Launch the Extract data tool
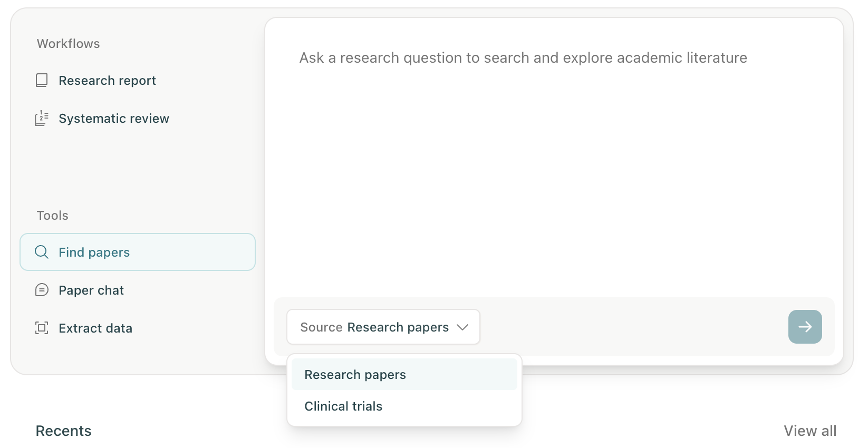This screenshot has height=448, width=868. (95, 328)
